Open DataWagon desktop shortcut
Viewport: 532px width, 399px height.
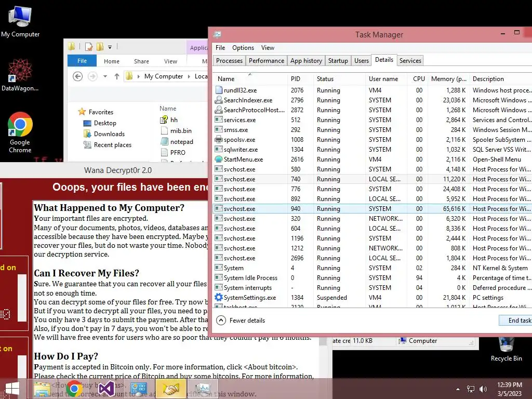20,75
